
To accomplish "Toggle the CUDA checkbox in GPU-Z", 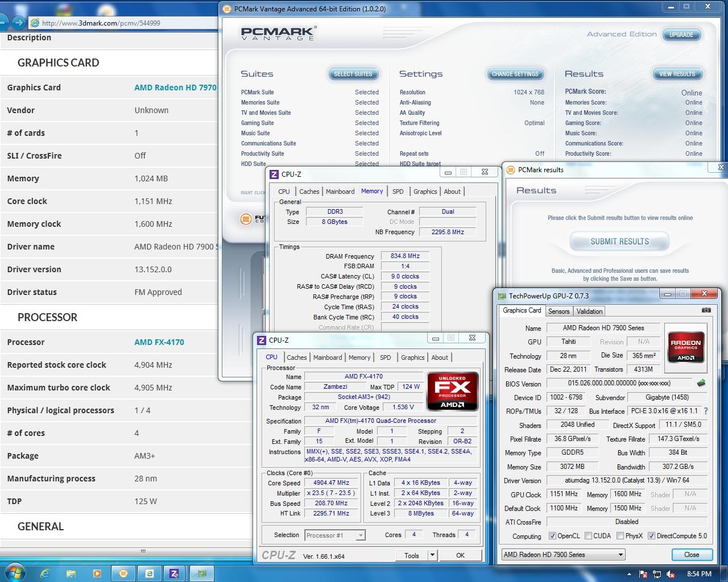I will (588, 536).
